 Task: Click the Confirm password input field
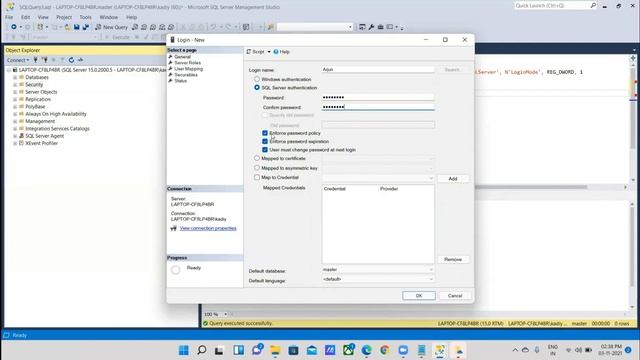[x=378, y=107]
